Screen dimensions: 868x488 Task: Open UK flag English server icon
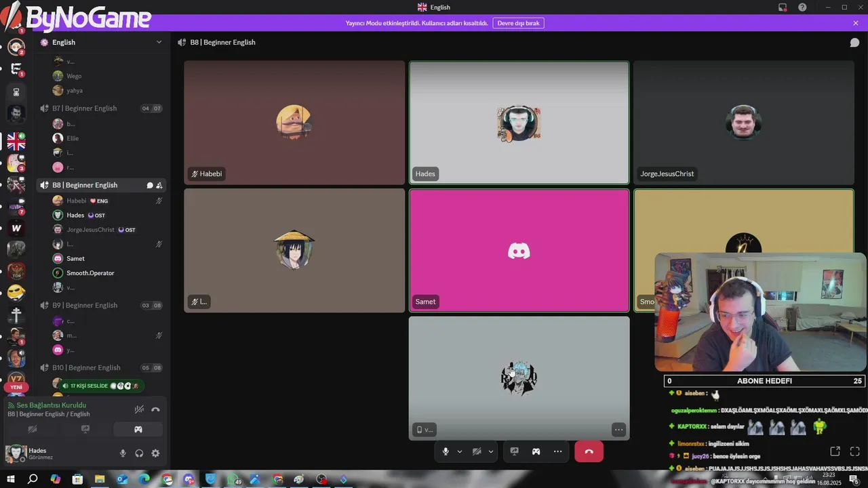click(16, 141)
